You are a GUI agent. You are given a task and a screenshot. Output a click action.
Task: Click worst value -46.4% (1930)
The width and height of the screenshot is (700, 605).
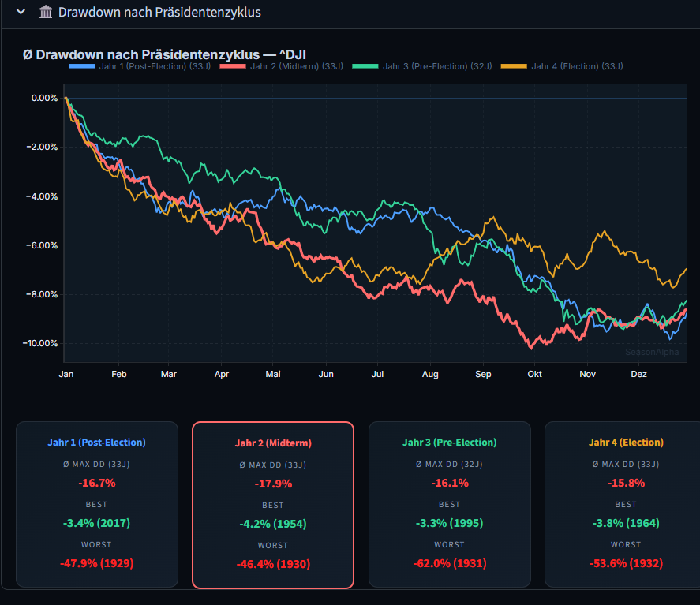click(273, 564)
